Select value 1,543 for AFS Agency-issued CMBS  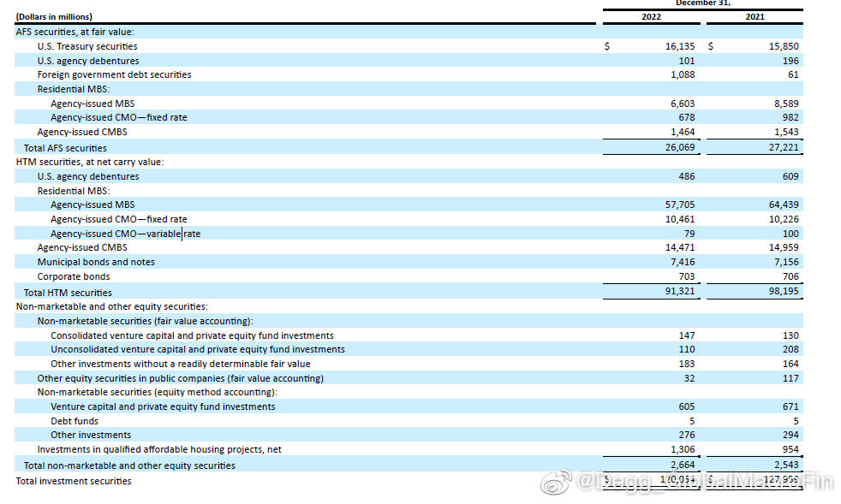786,132
